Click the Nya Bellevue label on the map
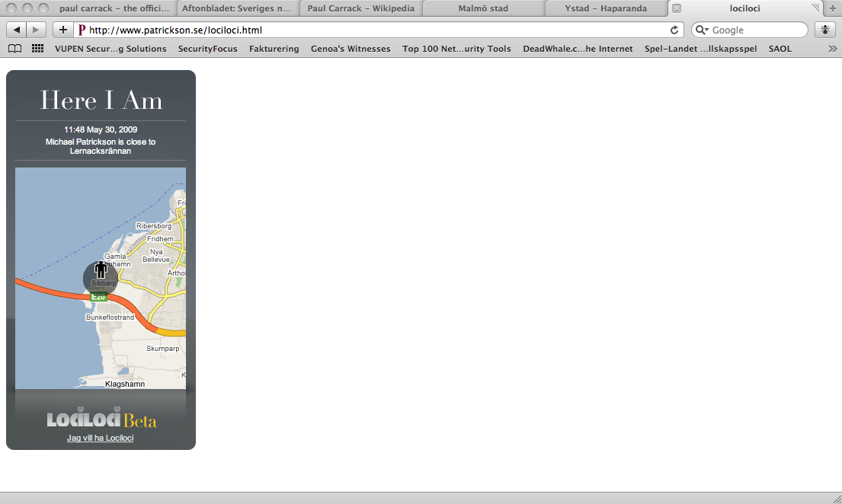The width and height of the screenshot is (842, 504). pos(155,256)
